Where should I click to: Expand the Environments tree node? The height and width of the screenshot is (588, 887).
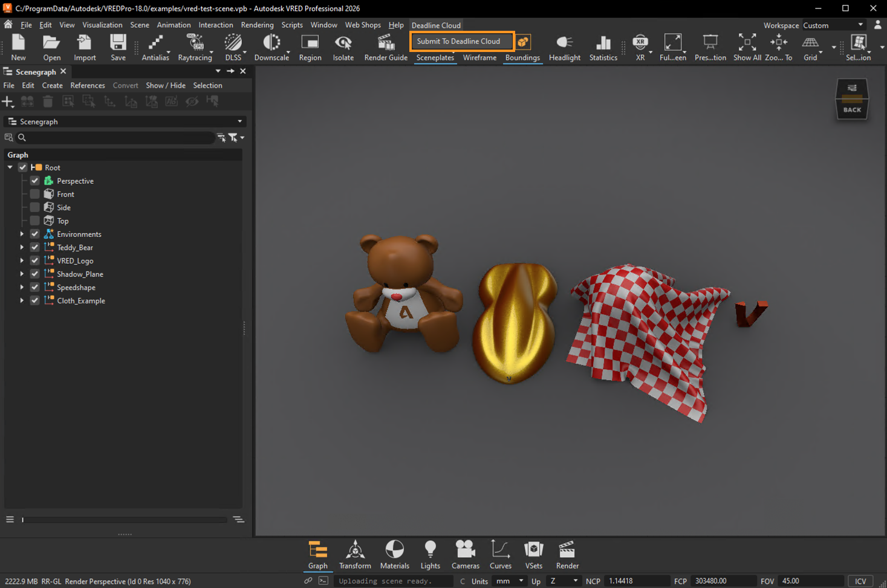22,234
